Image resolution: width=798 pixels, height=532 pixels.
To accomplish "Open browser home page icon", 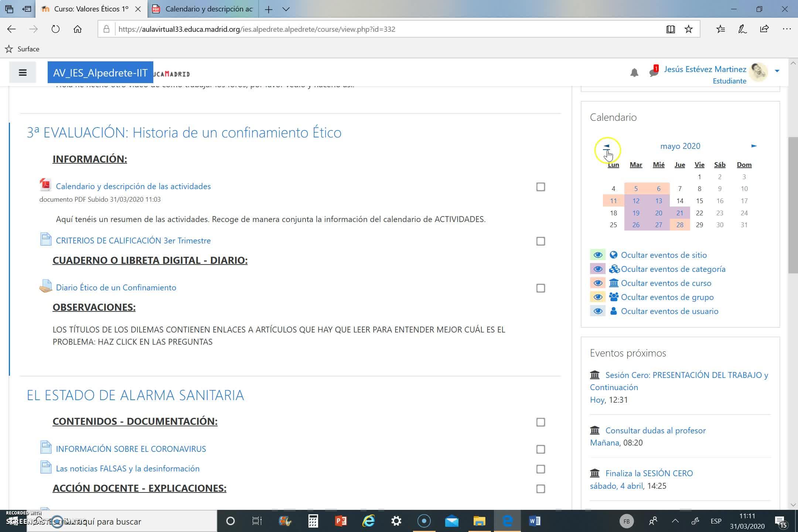I will [77, 29].
